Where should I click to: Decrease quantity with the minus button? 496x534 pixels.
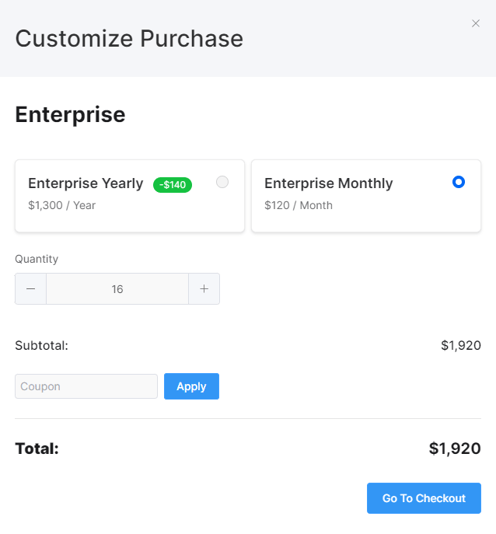coord(31,289)
